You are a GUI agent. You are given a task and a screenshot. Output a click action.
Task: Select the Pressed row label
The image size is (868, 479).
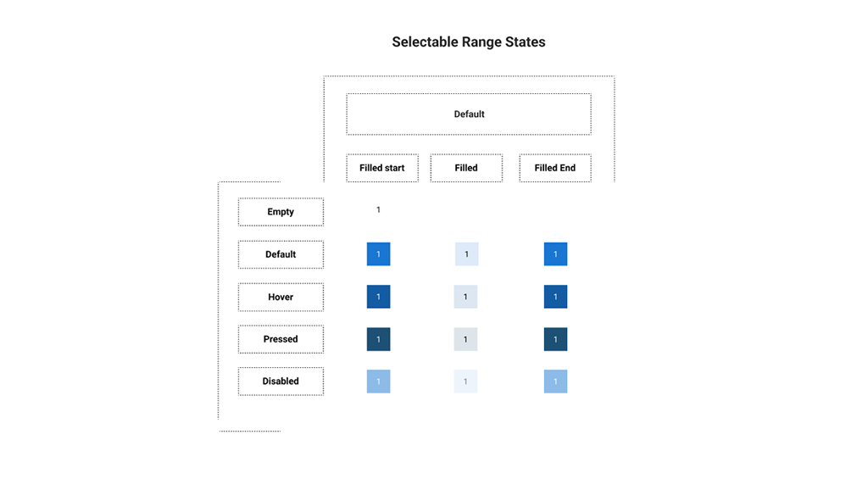(x=281, y=339)
